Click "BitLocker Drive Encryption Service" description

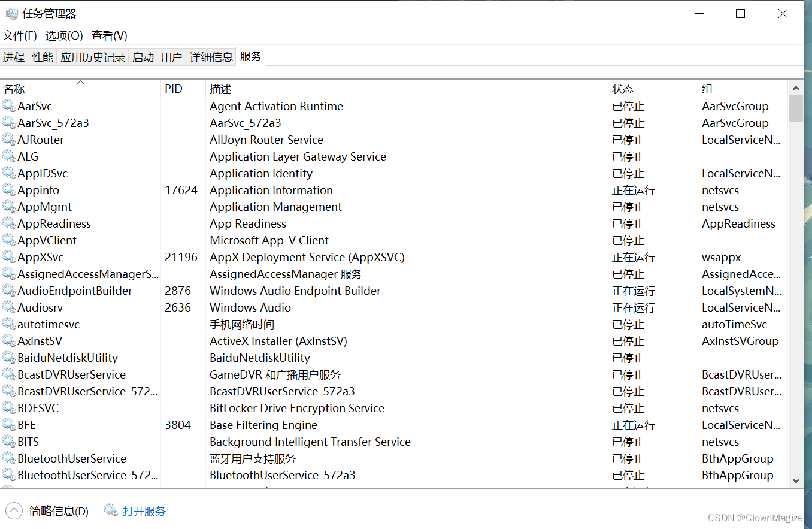297,408
